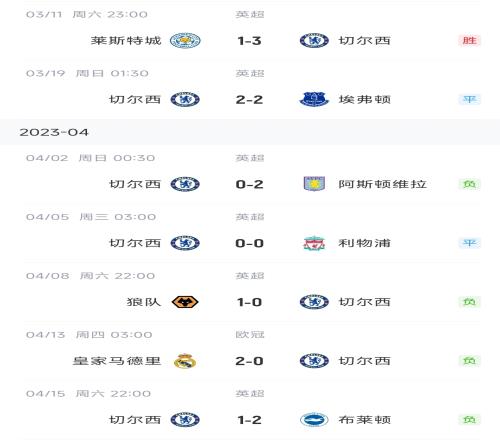
Task: Click the Aston Villa crest icon
Action: coord(314,184)
